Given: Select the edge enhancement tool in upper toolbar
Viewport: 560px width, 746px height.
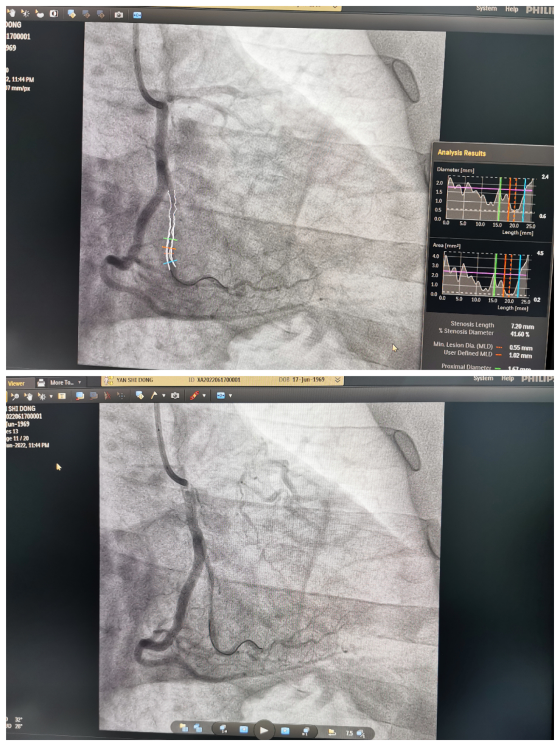Looking at the screenshot, I should point(39,13).
